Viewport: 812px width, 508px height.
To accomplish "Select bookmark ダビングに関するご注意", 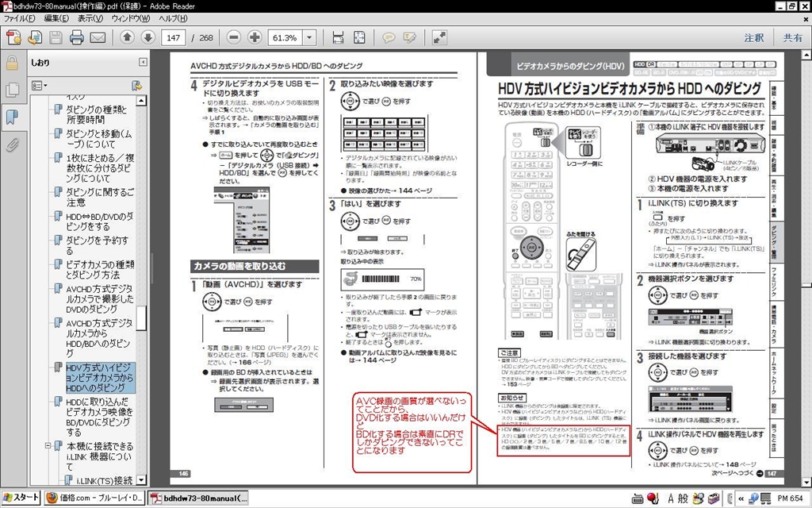I will pyautogui.click(x=100, y=197).
